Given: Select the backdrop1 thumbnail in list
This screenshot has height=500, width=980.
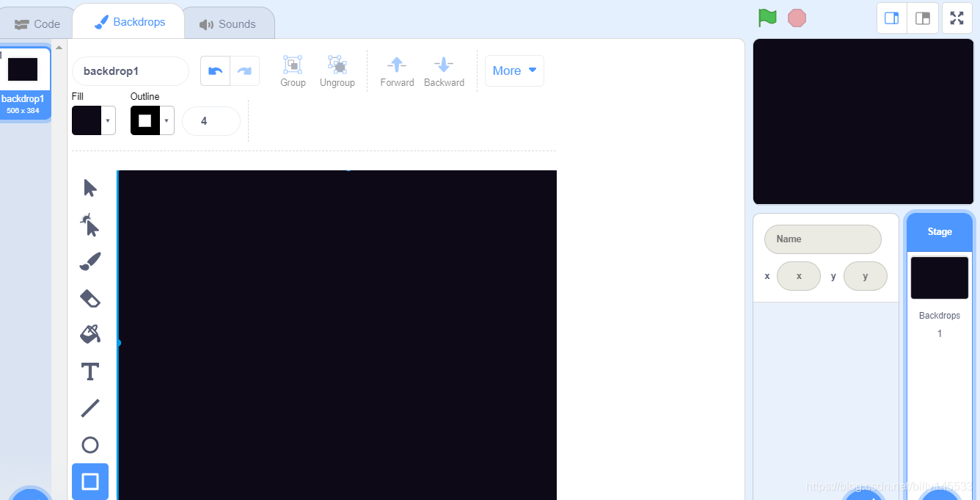Looking at the screenshot, I should coord(23,84).
